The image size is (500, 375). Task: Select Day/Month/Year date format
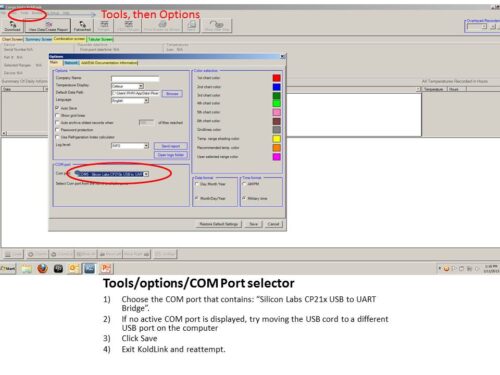[x=197, y=184]
